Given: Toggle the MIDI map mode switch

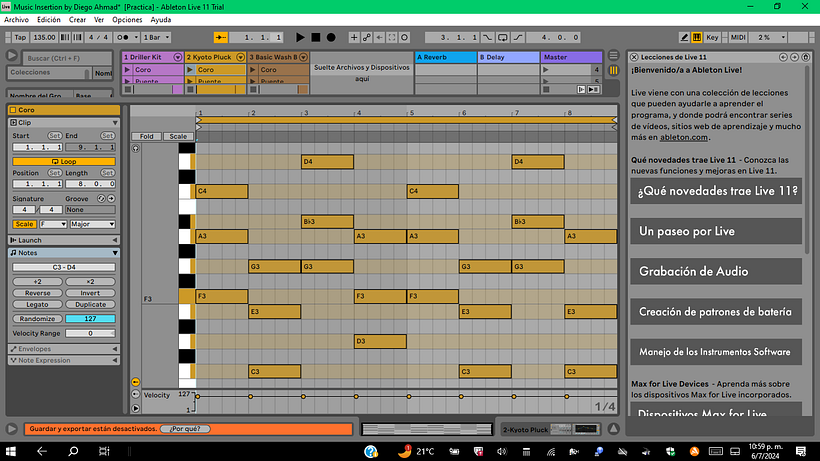Looking at the screenshot, I should tap(738, 37).
